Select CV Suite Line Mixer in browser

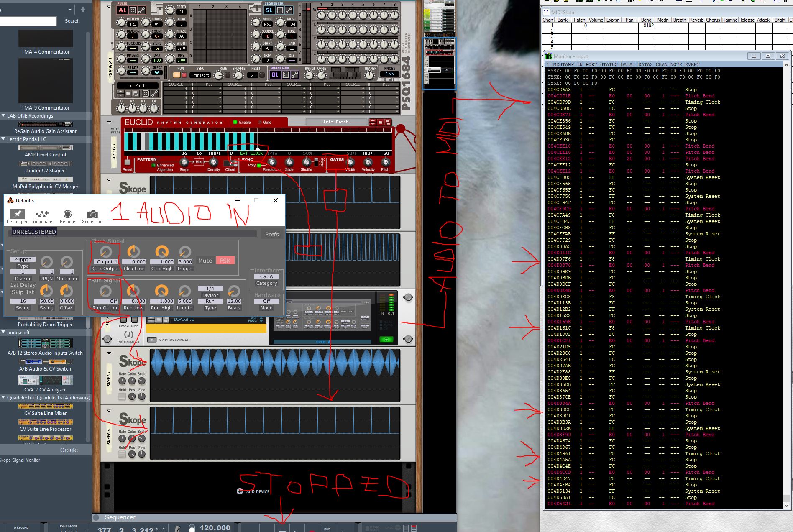[45, 409]
